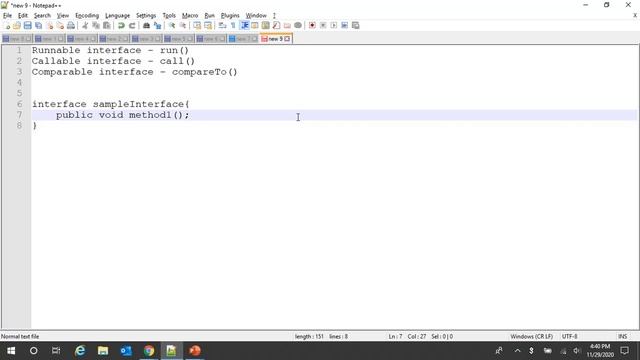Image resolution: width=640 pixels, height=360 pixels.
Task: Open the Edit menu
Action: (x=22, y=16)
